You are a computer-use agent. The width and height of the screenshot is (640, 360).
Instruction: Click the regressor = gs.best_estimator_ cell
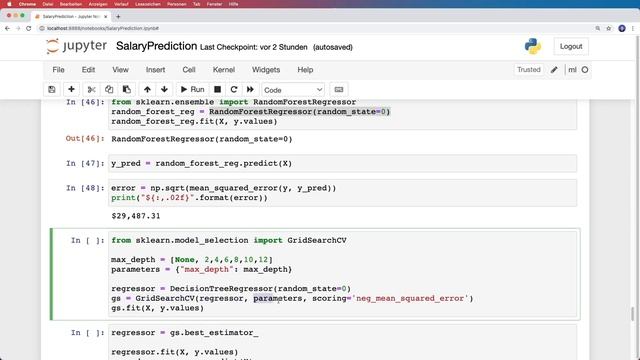pos(343,342)
